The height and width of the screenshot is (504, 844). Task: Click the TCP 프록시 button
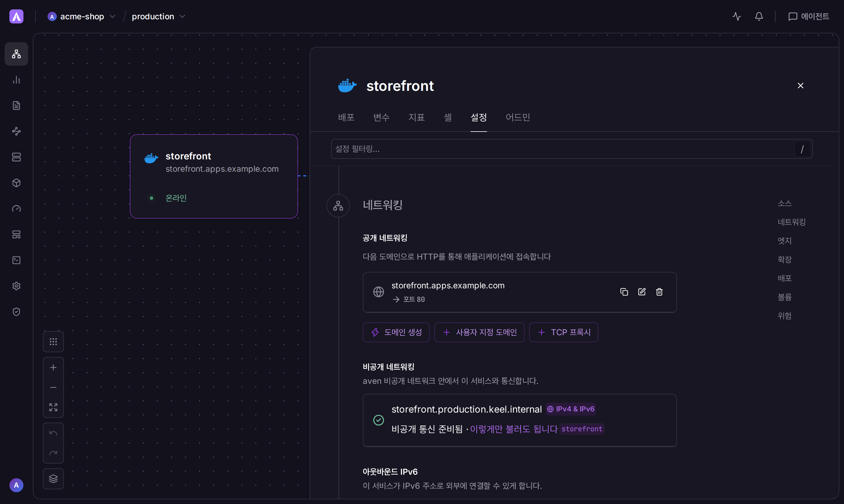(564, 332)
